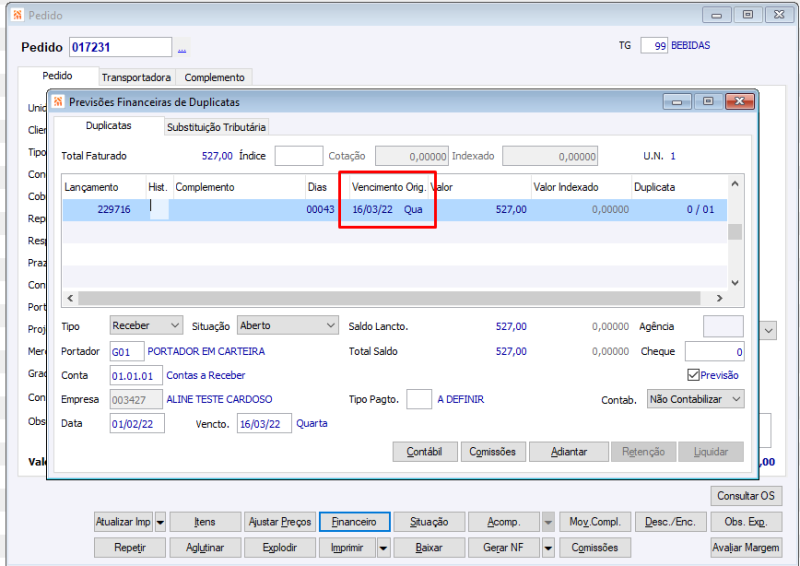Toggle the Previsão checkbox
Image resolution: width=800 pixels, height=566 pixels.
(693, 375)
